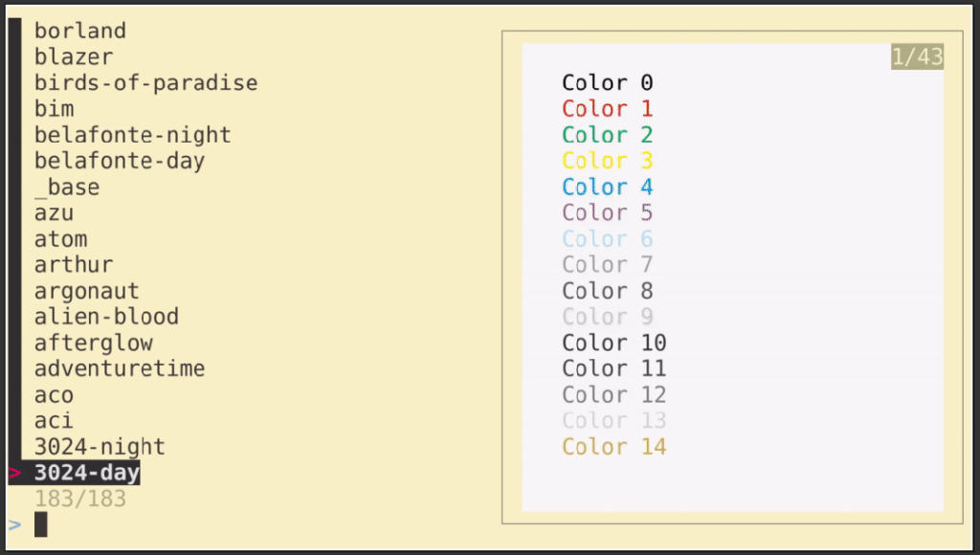Click the highlighted 3024-day entry
This screenshot has width=980, height=555.
point(87,473)
